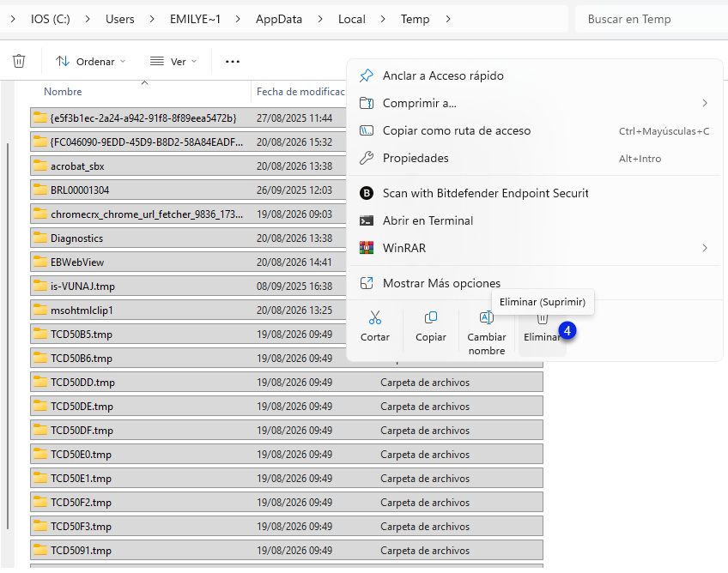Screen dimensions: 728x573
Task: Open the three-dots more options menu
Action: 232,61
